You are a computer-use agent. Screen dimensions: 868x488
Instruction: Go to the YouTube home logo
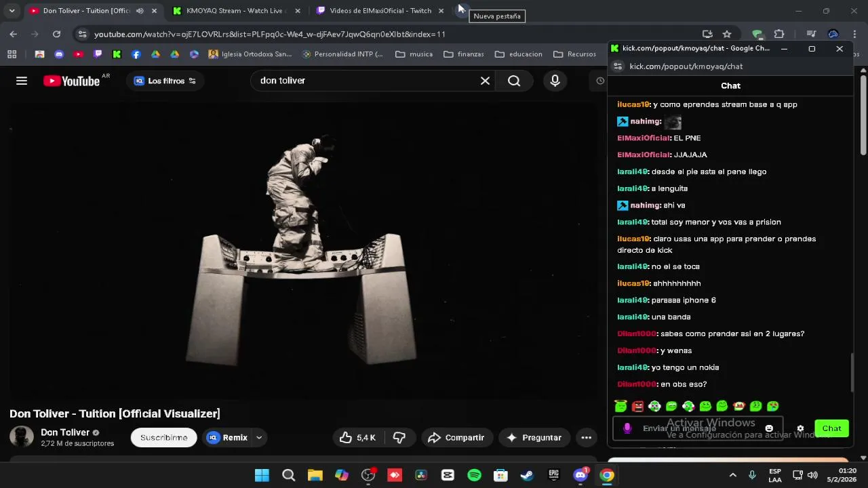[x=71, y=81]
